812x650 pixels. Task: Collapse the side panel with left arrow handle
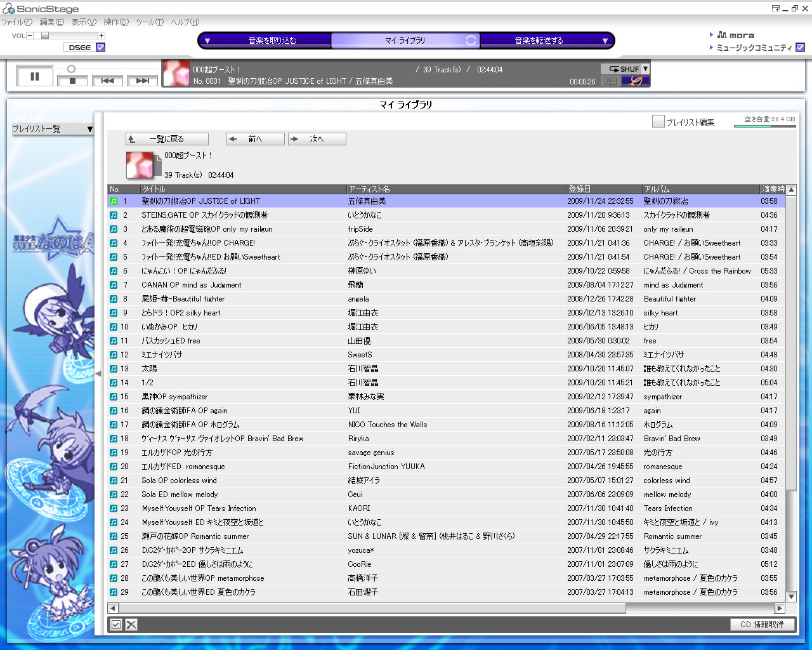pos(98,373)
